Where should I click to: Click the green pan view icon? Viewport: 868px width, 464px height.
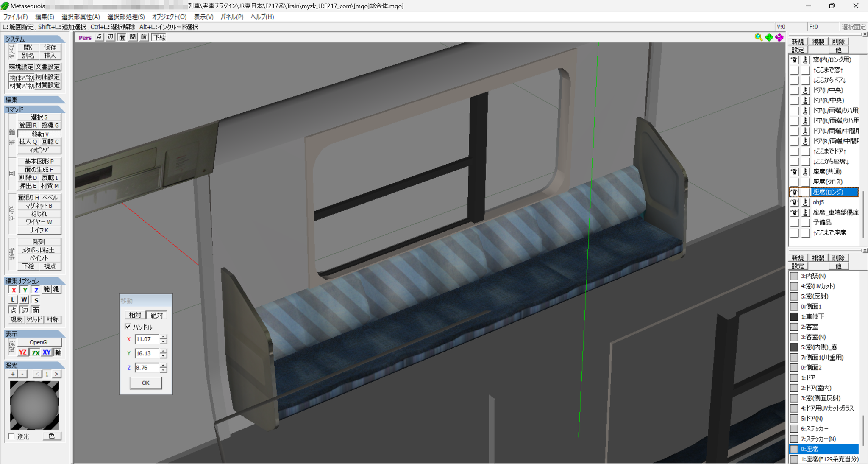[769, 37]
